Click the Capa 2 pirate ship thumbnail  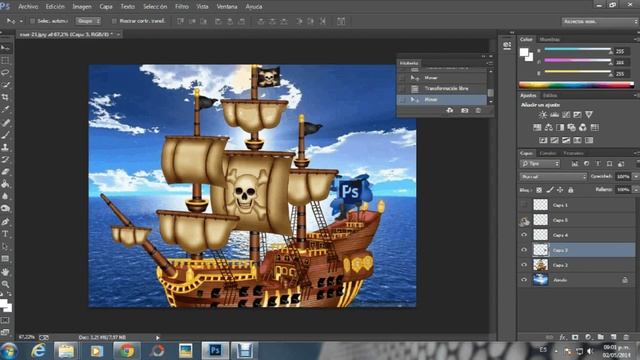540,265
